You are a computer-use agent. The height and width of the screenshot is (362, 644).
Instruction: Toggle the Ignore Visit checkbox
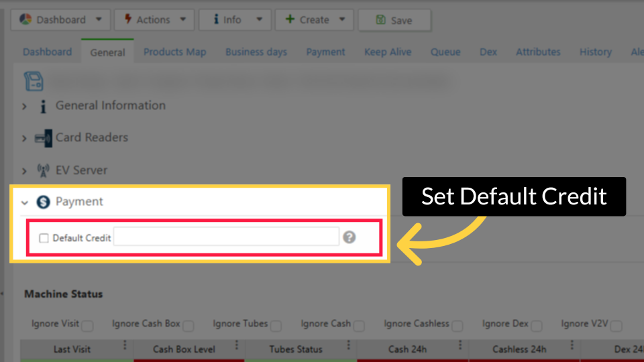[x=87, y=326]
